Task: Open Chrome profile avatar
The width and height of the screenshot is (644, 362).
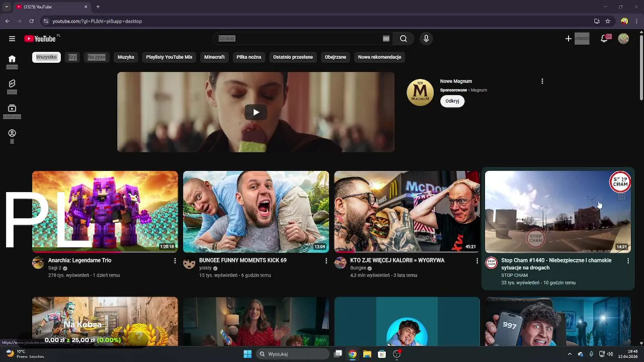Action: coord(624,21)
